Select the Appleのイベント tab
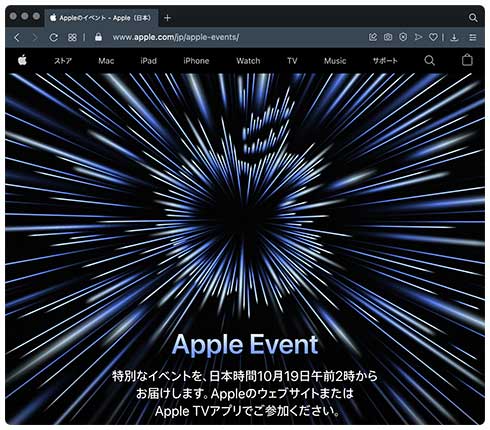This screenshot has width=490, height=430. click(x=101, y=18)
